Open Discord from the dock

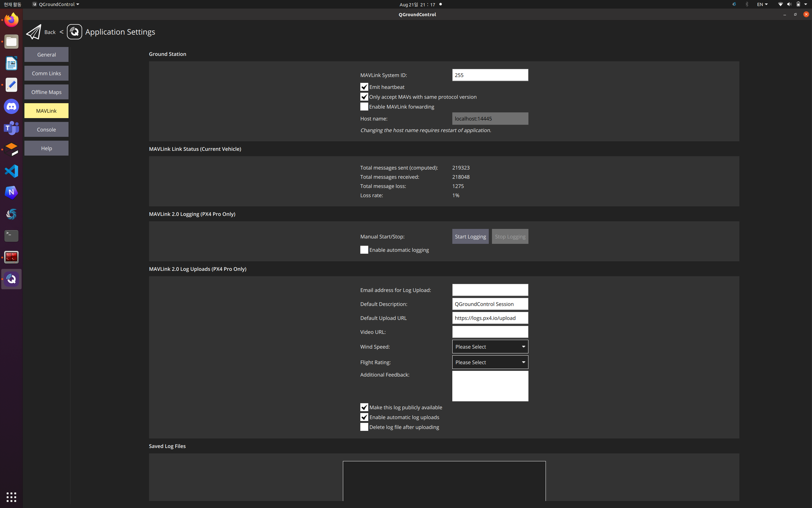click(x=11, y=106)
